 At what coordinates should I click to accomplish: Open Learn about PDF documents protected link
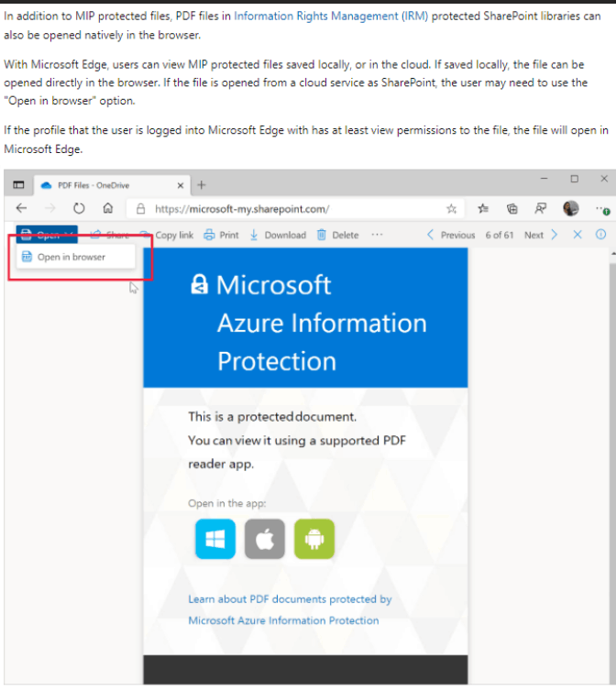(290, 610)
